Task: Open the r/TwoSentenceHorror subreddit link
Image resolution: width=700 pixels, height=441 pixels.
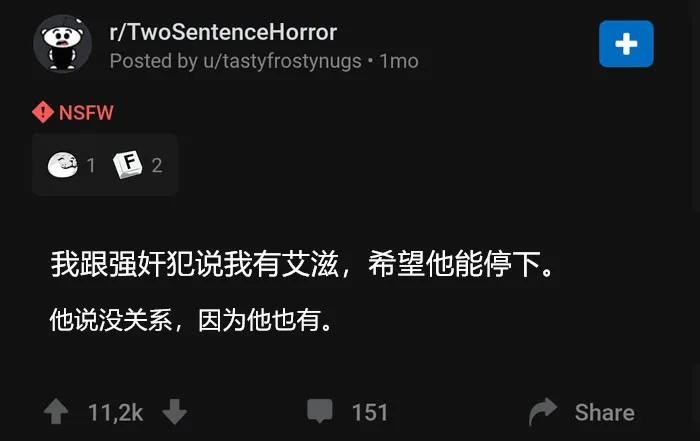Action: pos(223,33)
